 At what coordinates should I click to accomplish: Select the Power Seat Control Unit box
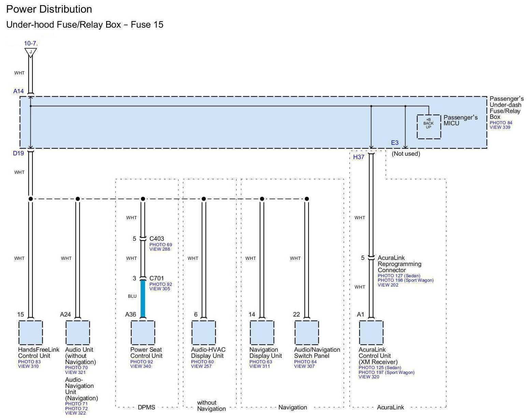[x=143, y=333]
